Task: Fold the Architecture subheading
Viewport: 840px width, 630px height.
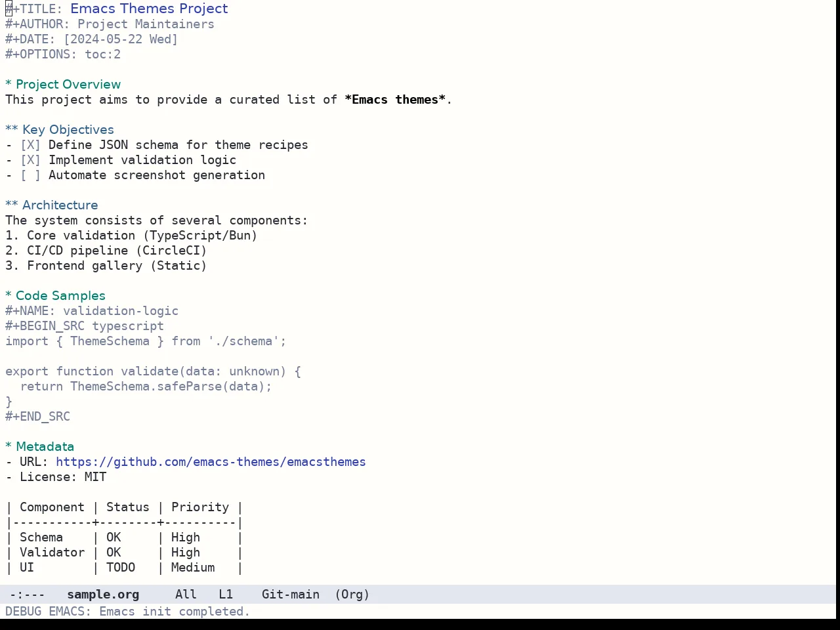Action: click(52, 205)
